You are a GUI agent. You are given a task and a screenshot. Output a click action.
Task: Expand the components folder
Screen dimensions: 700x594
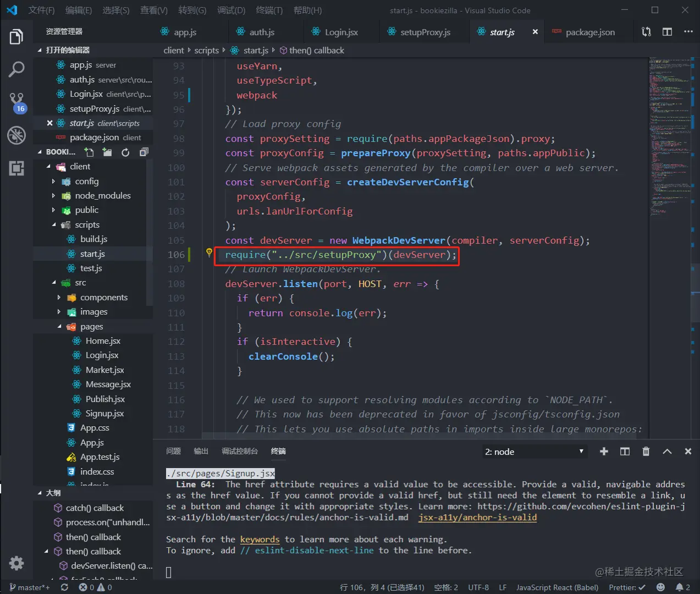coord(59,298)
